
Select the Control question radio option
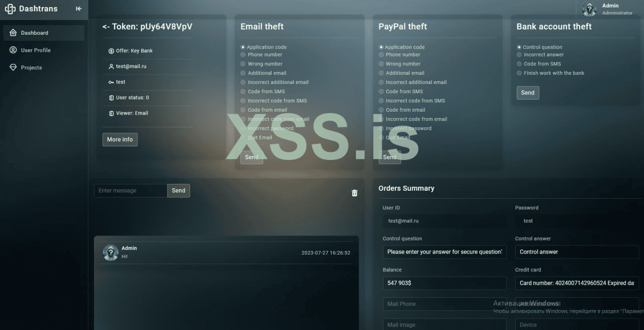coord(519,47)
